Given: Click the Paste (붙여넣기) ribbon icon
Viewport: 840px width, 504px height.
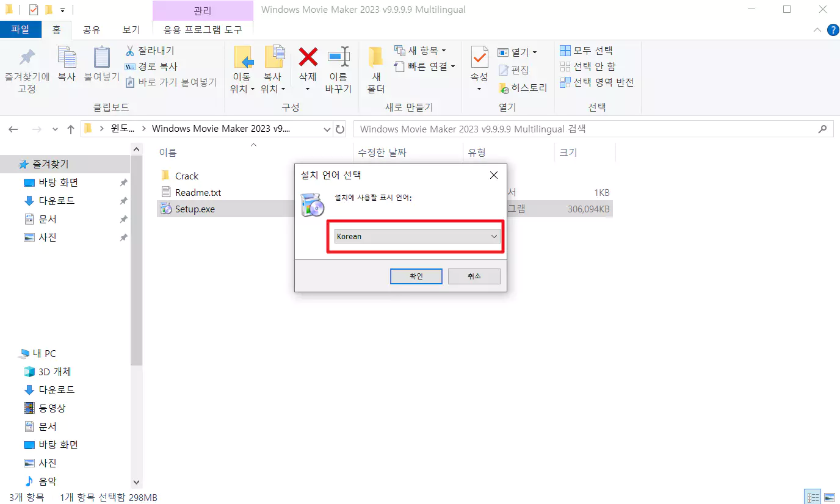Looking at the screenshot, I should click(102, 58).
